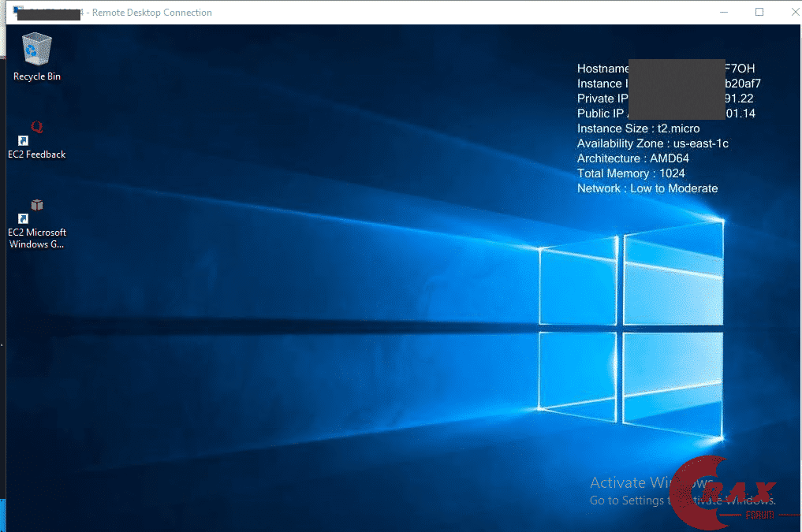Click the Total Memory 1024 text

coord(630,173)
